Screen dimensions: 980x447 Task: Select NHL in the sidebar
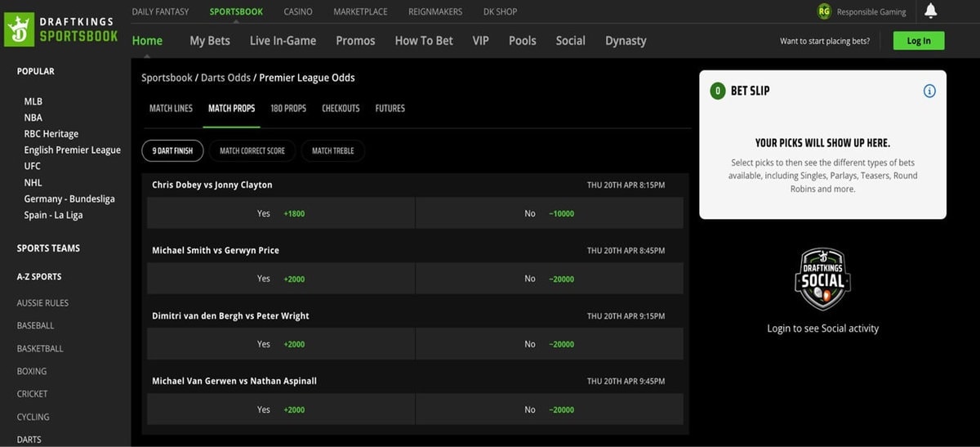point(33,183)
